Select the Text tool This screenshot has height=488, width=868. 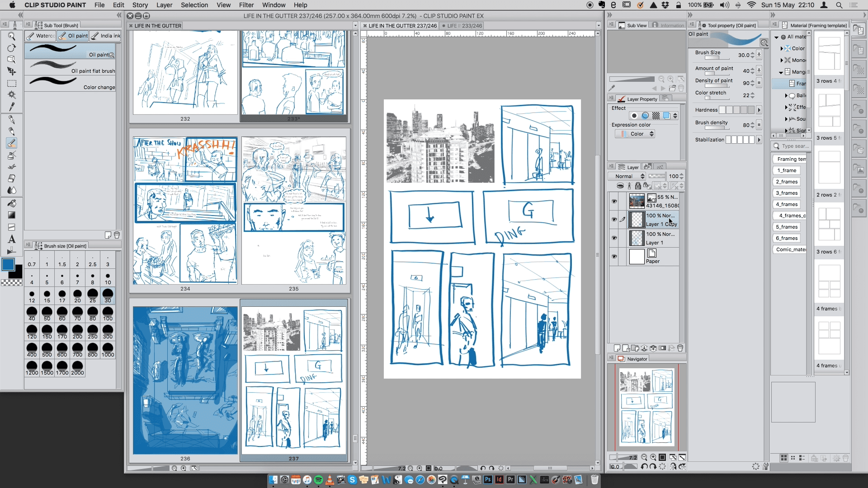[12, 239]
